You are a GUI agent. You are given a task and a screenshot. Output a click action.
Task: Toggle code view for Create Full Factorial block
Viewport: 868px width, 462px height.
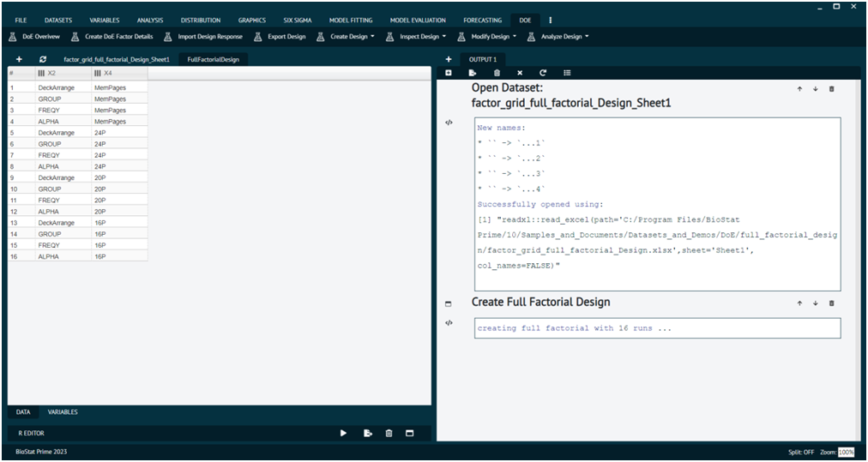point(449,322)
